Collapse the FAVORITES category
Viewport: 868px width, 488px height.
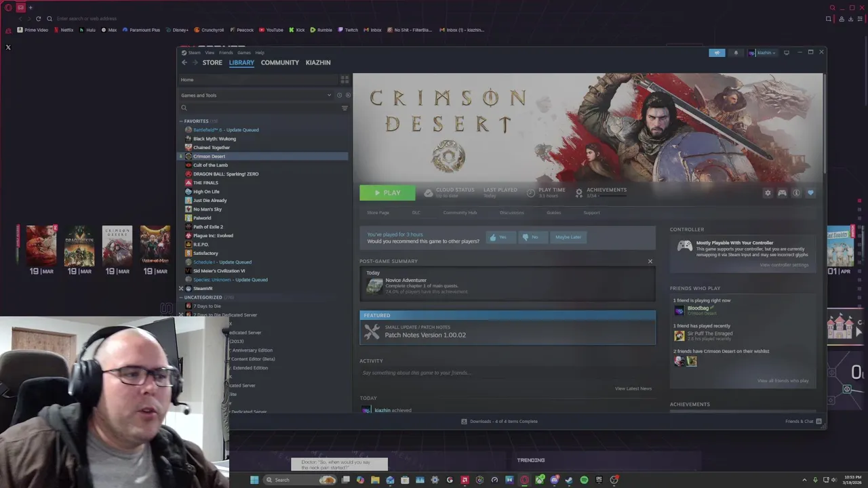point(181,121)
